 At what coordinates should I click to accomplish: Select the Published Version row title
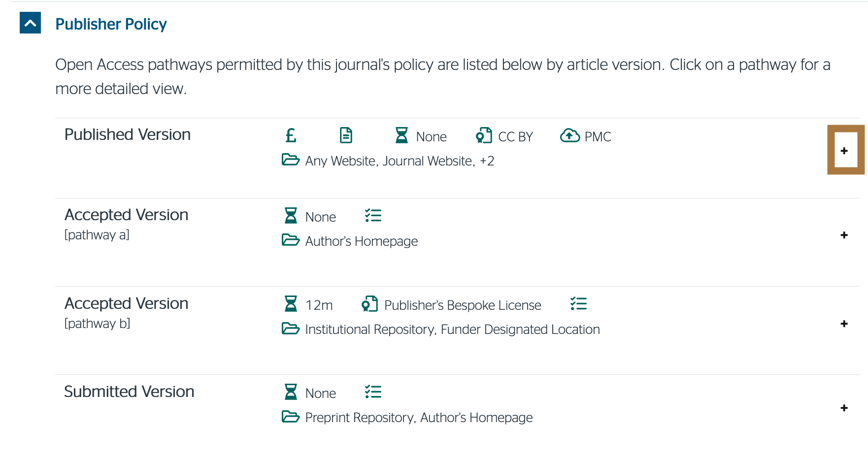click(128, 134)
